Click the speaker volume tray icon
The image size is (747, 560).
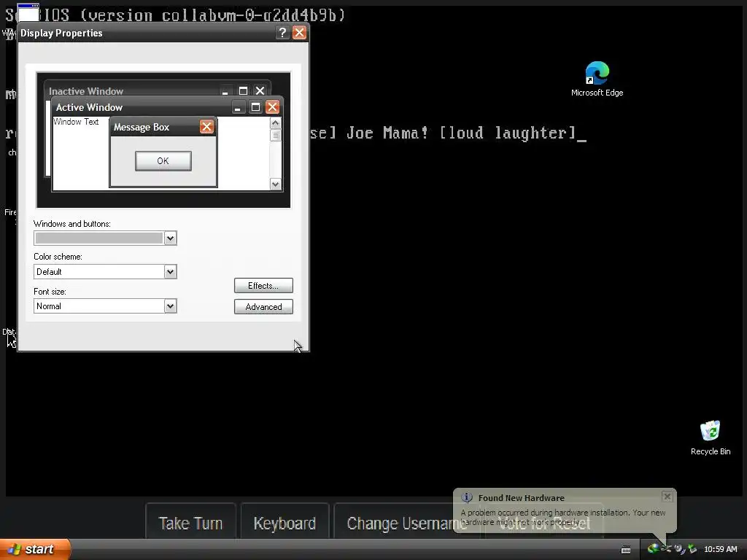pos(679,549)
